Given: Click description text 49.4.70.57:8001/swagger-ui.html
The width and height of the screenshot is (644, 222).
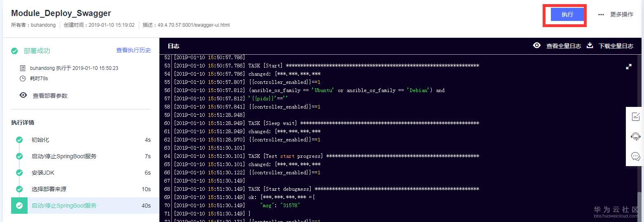Looking at the screenshot, I should 193,25.
